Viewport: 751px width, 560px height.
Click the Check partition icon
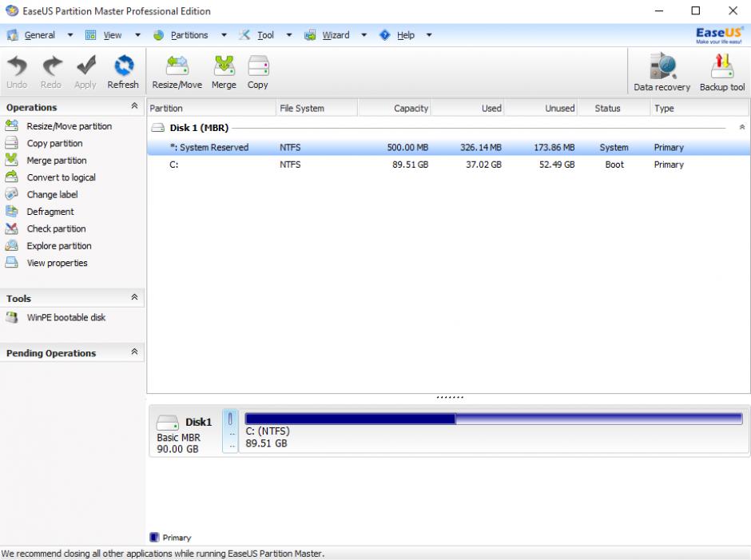pos(11,228)
